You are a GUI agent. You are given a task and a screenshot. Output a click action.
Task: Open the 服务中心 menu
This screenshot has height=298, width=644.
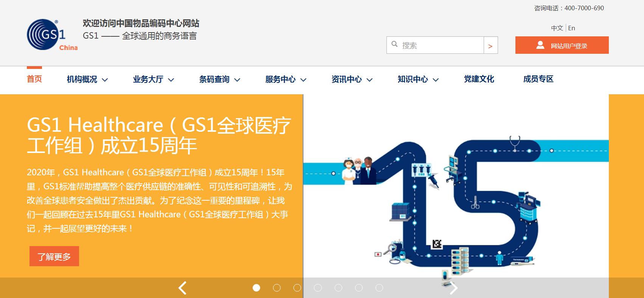click(x=281, y=79)
